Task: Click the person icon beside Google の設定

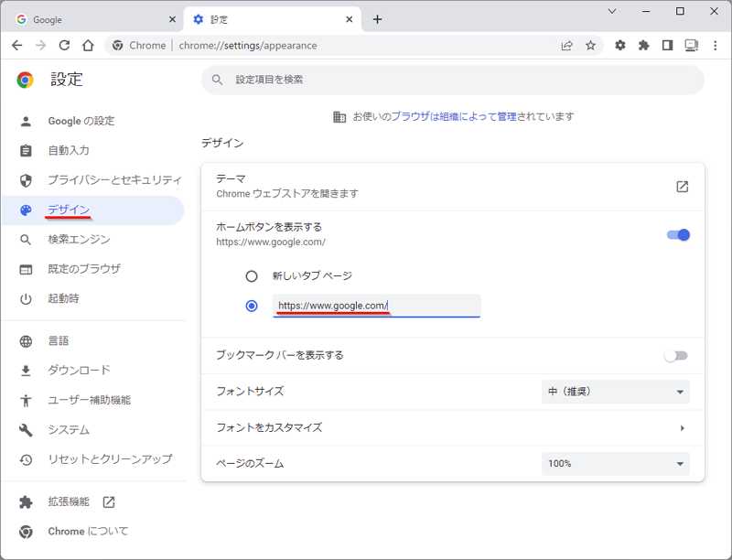Action: pos(26,122)
